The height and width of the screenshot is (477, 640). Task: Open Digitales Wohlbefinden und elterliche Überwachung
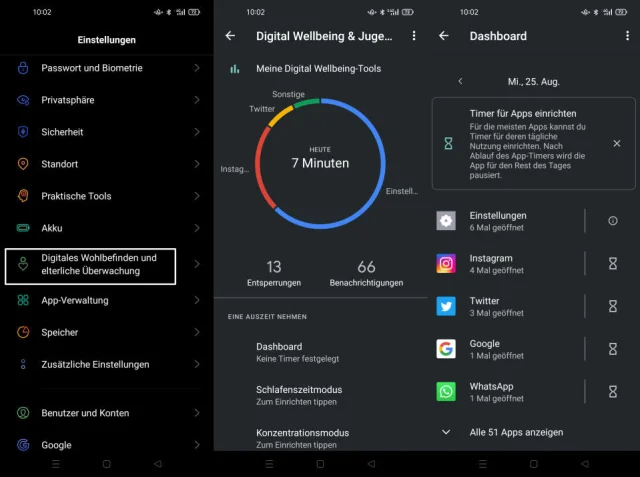coord(107,264)
